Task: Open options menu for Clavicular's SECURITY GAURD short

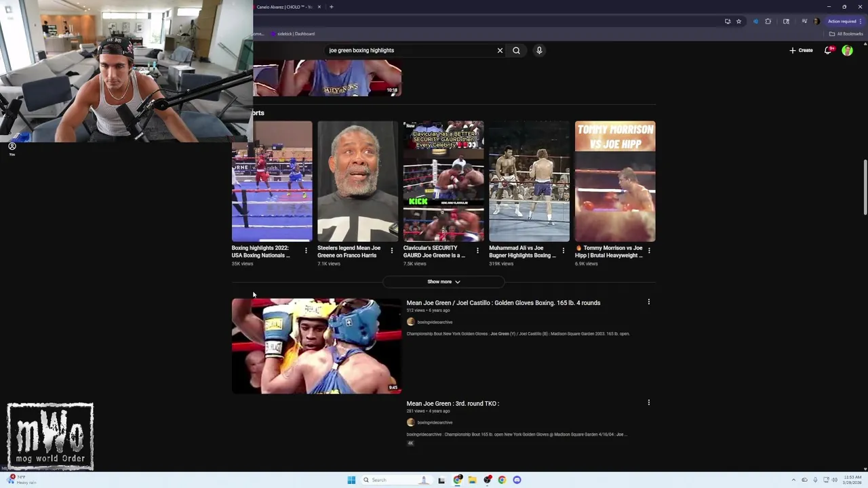Action: coord(477,251)
